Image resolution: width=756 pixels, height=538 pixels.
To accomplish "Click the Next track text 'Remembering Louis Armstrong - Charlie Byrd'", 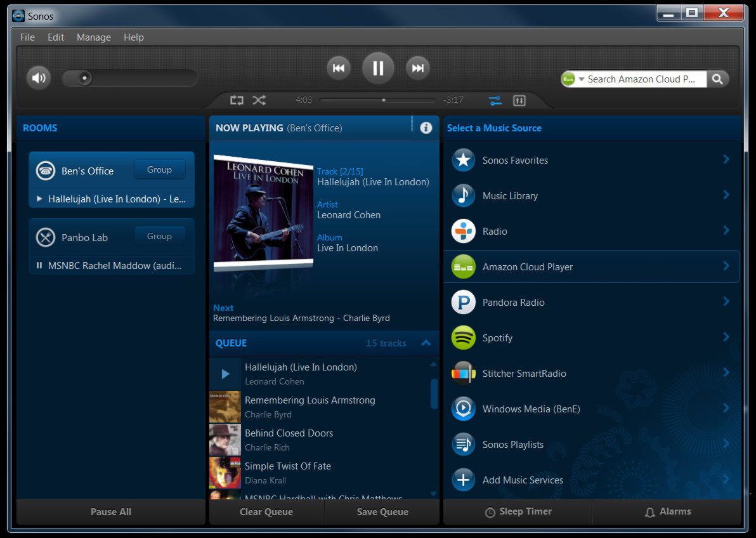I will click(301, 318).
